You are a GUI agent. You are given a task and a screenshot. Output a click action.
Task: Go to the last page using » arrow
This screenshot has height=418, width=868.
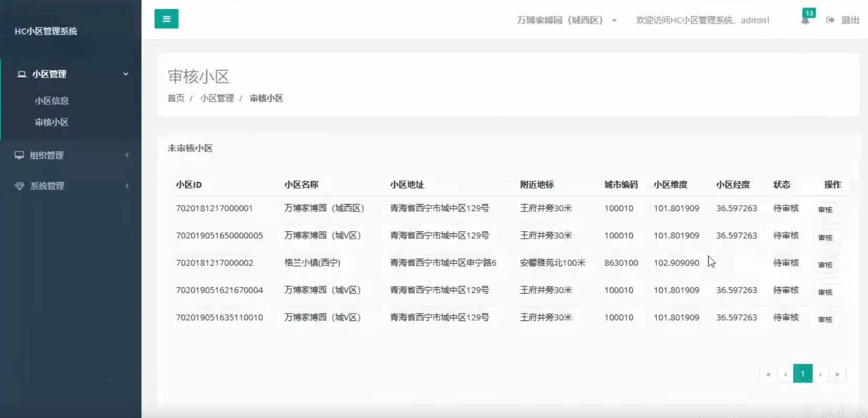(837, 374)
